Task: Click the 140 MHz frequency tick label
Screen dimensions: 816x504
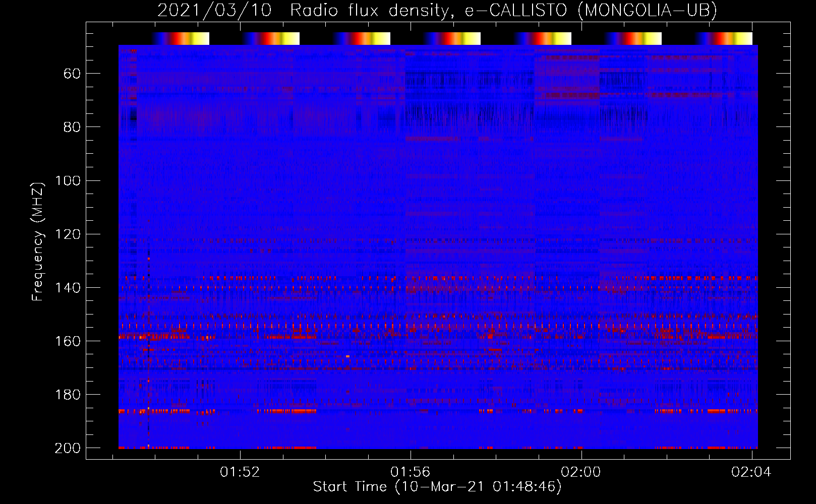Action: [68, 288]
